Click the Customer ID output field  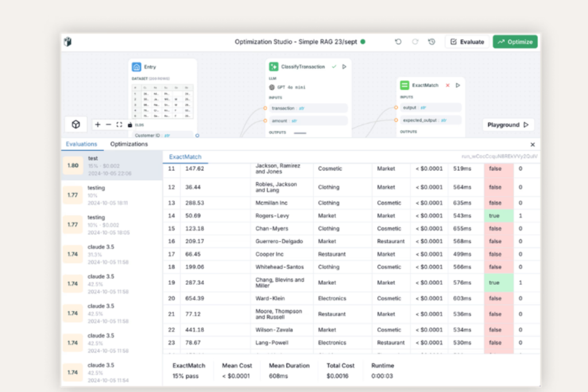point(163,135)
